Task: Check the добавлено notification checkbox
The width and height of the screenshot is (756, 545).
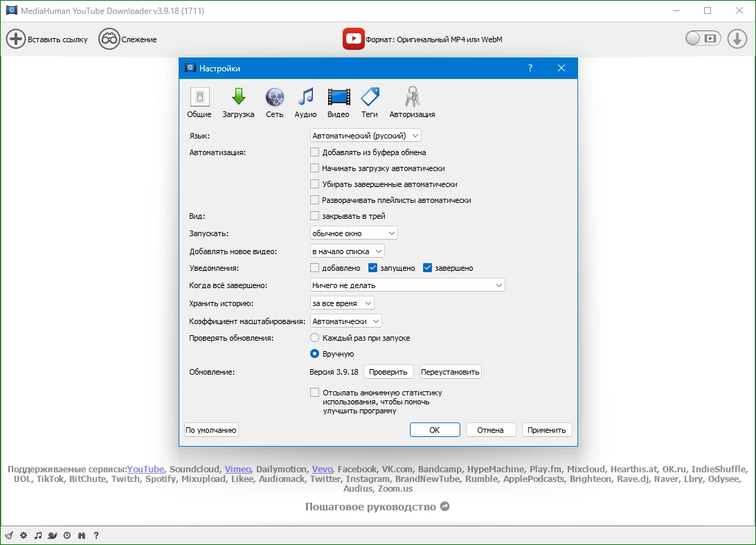Action: [x=314, y=268]
